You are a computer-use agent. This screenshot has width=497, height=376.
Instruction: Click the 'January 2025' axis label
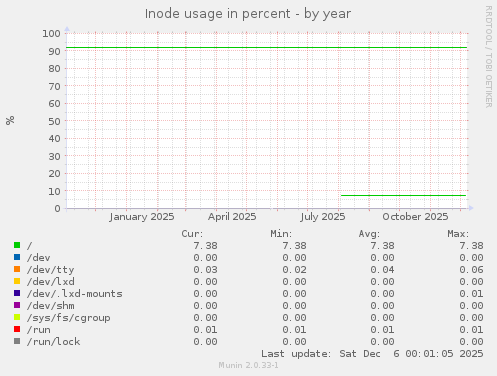pyautogui.click(x=142, y=217)
